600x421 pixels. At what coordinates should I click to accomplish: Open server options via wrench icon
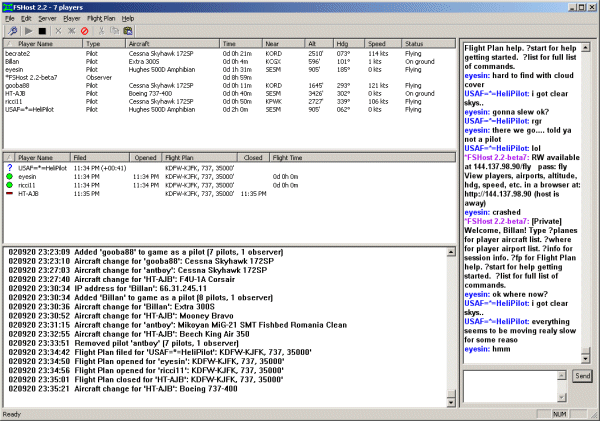12,31
